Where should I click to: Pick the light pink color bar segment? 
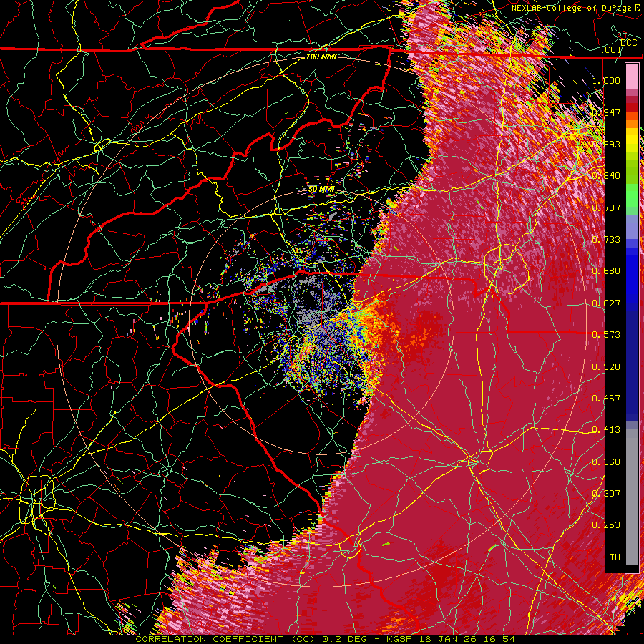pyautogui.click(x=632, y=77)
